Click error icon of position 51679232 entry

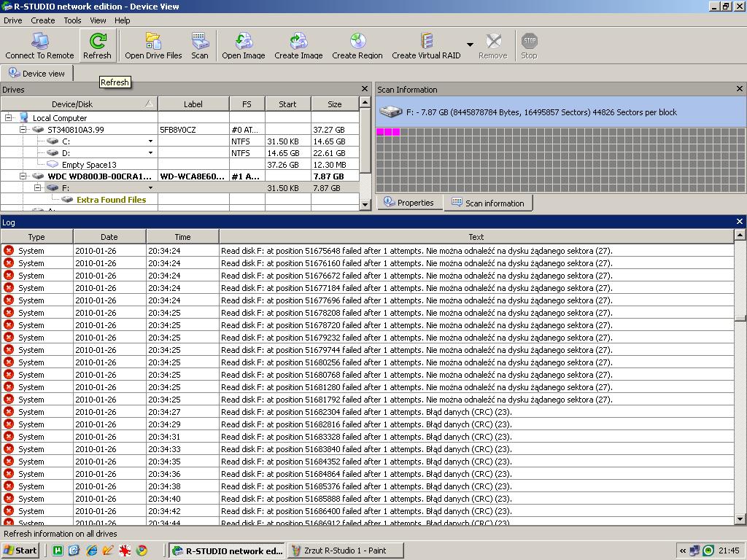tap(9, 337)
